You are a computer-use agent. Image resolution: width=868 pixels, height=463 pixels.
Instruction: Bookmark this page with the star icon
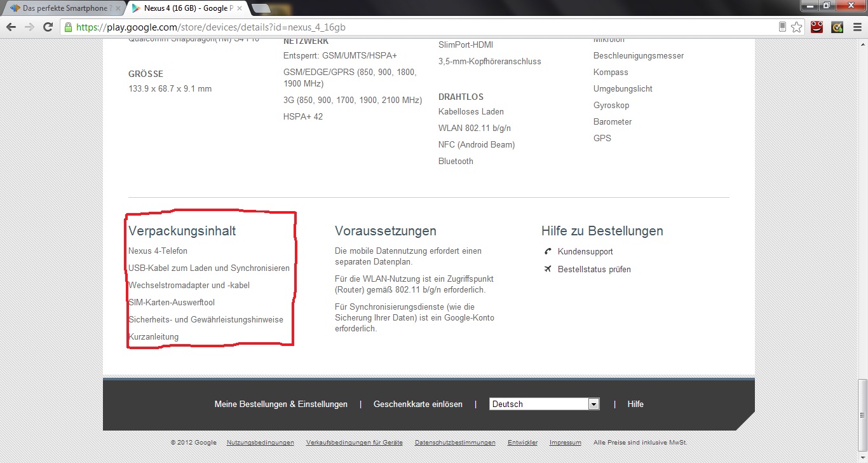tap(796, 27)
